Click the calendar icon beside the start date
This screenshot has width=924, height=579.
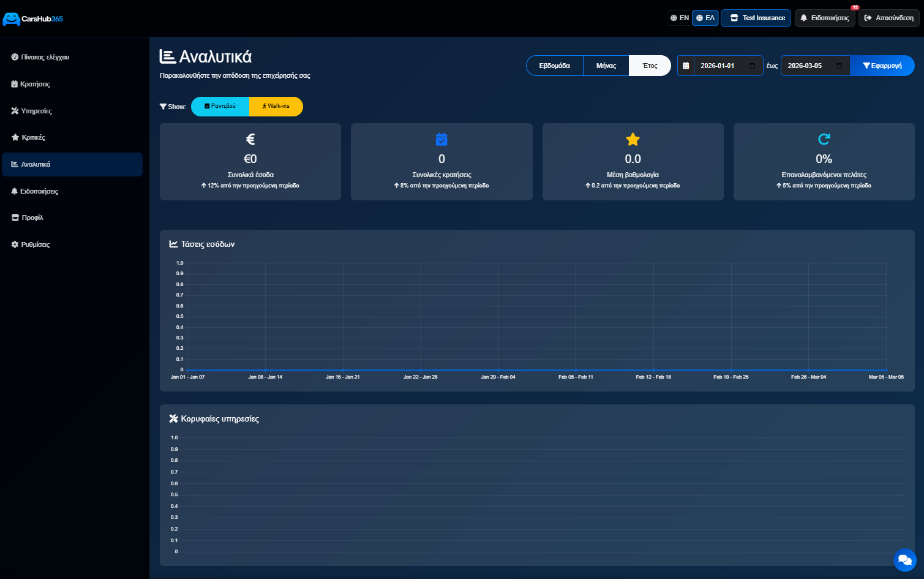coord(686,66)
